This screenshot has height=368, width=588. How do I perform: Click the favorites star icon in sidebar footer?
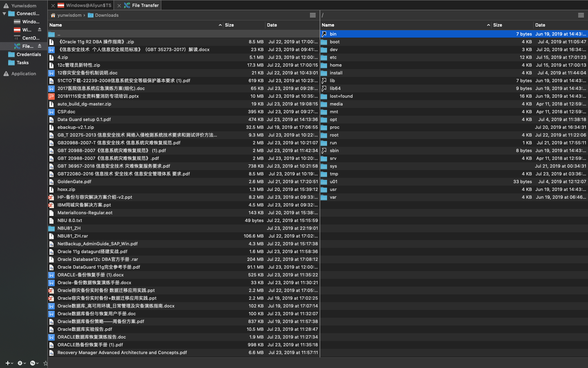pos(45,363)
